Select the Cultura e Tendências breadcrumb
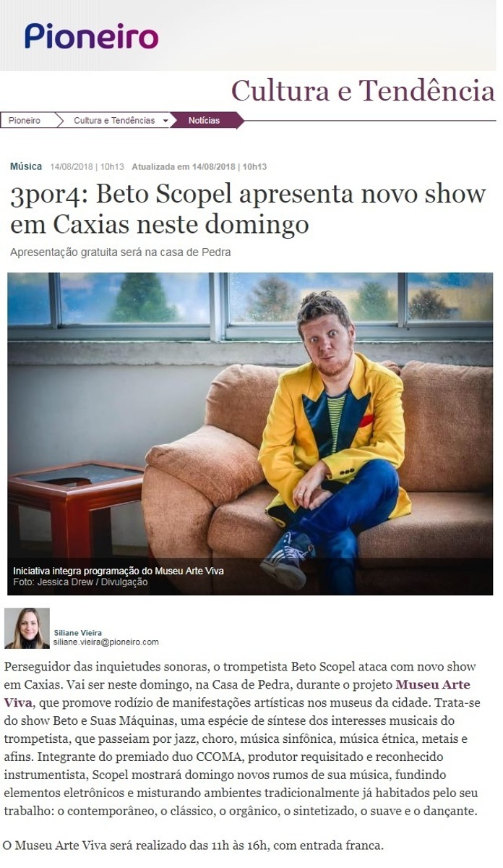The image size is (503, 868). 114,120
